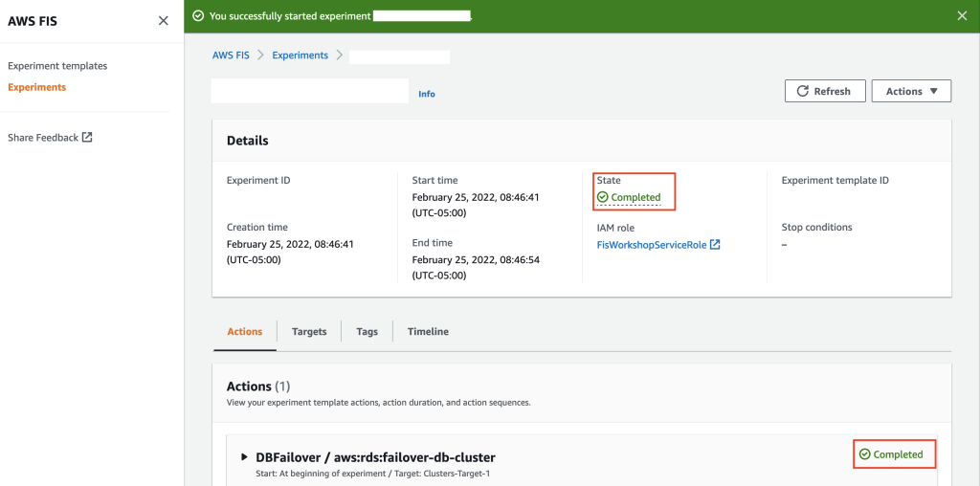Select the Creation time value text
Image resolution: width=980 pixels, height=486 pixels.
(x=290, y=252)
